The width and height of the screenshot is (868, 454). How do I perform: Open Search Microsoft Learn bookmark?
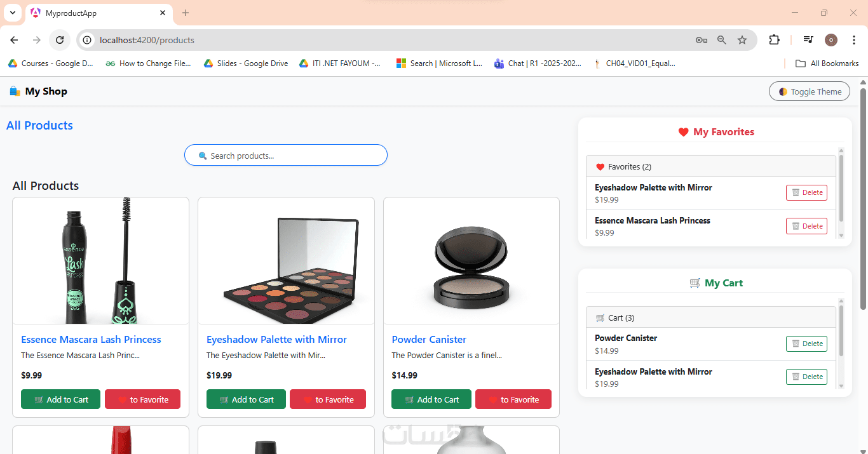tap(439, 63)
